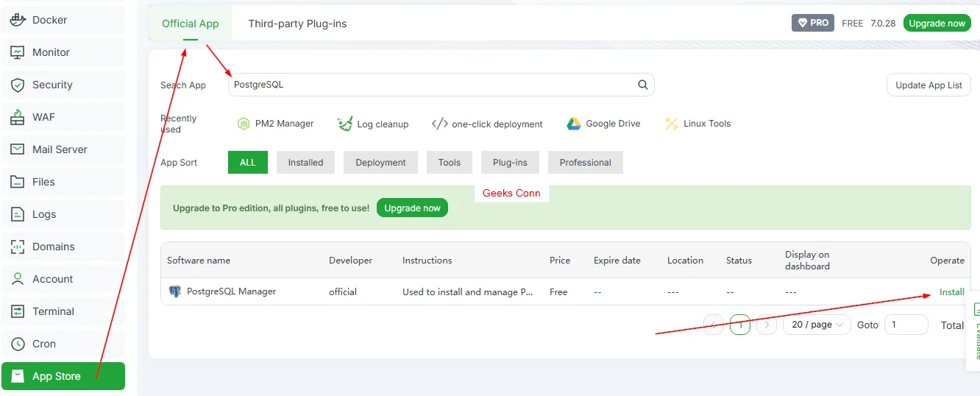Open the 20 / page dropdown
This screenshot has height=396, width=980.
tap(817, 325)
